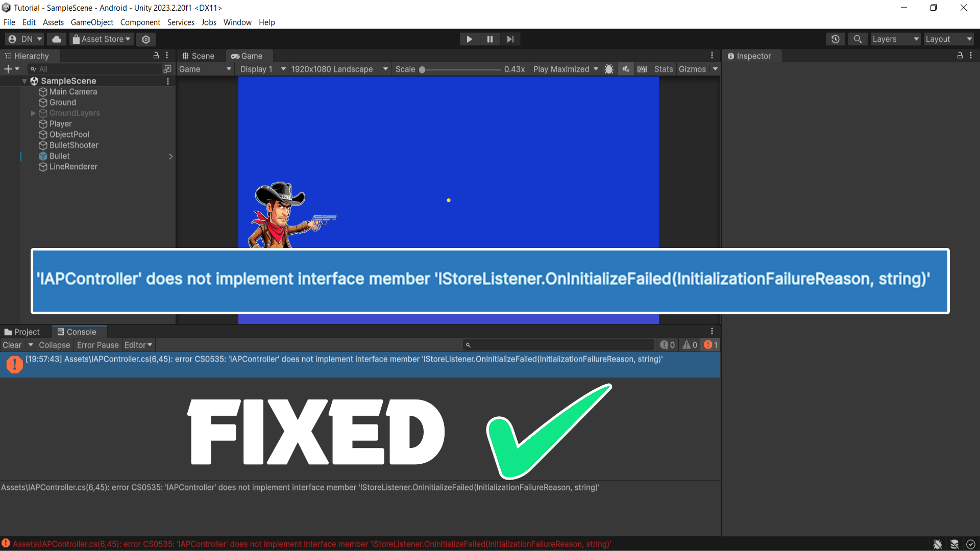980x551 pixels.
Task: Open the Console Editor dropdown
Action: point(138,345)
